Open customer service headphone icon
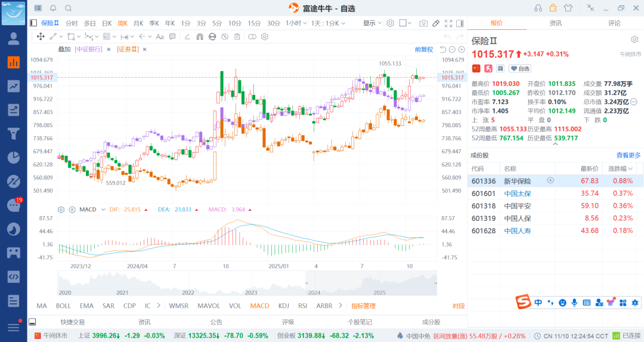 click(538, 8)
